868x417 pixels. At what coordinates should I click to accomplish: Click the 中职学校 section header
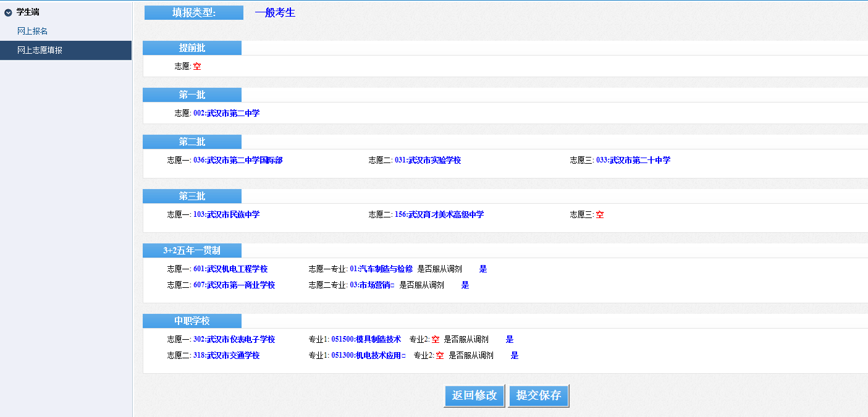click(192, 321)
